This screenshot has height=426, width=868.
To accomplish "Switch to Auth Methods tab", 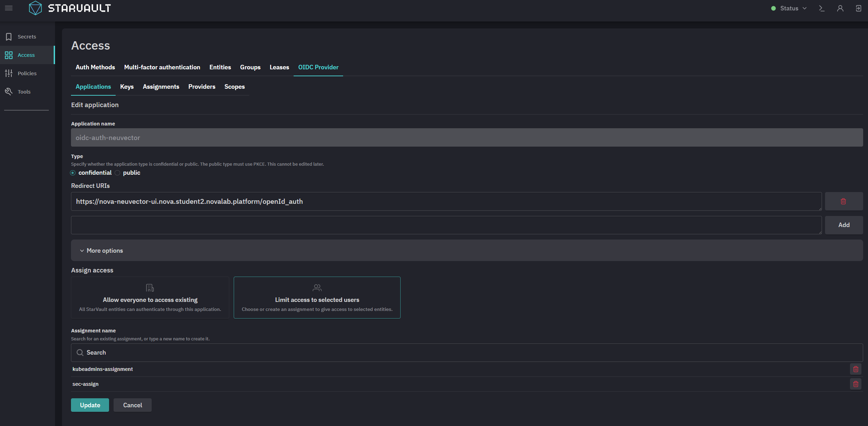I will coord(95,67).
